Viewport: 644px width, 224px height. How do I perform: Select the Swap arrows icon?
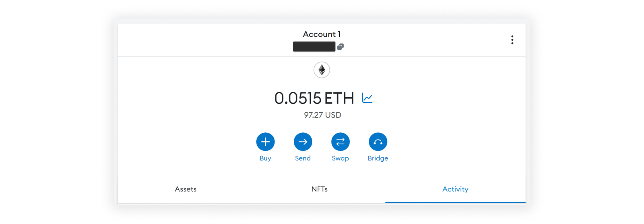click(x=340, y=142)
